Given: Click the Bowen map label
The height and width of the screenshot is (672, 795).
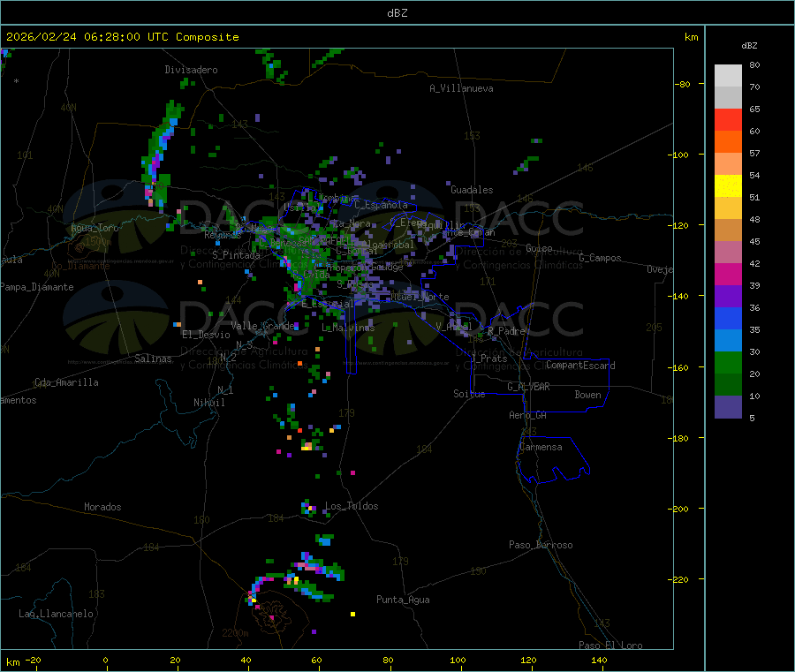Looking at the screenshot, I should [587, 395].
